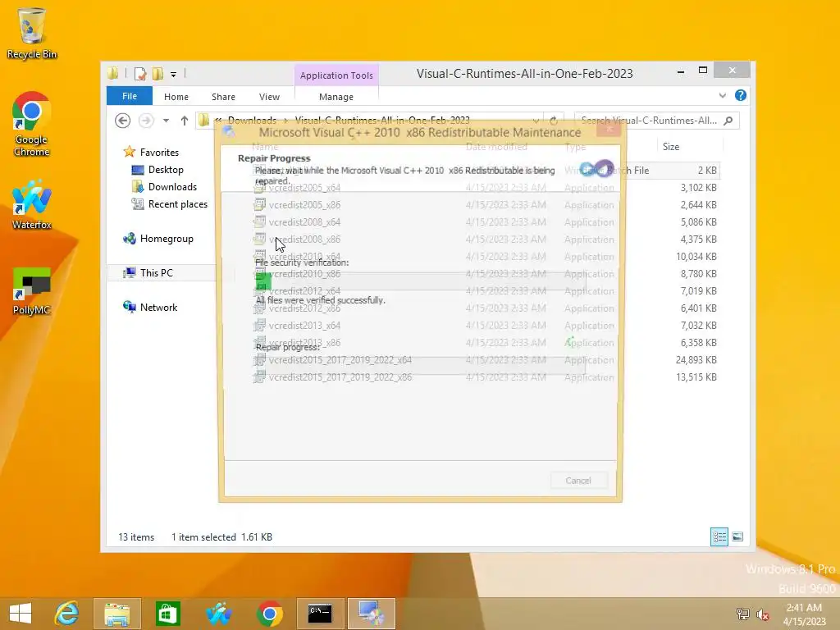This screenshot has width=840, height=630.
Task: Click the Repair progress bar
Action: coord(420,365)
